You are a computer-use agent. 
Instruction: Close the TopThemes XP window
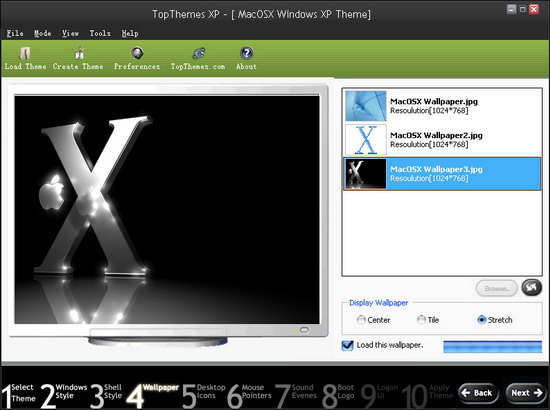click(x=534, y=9)
